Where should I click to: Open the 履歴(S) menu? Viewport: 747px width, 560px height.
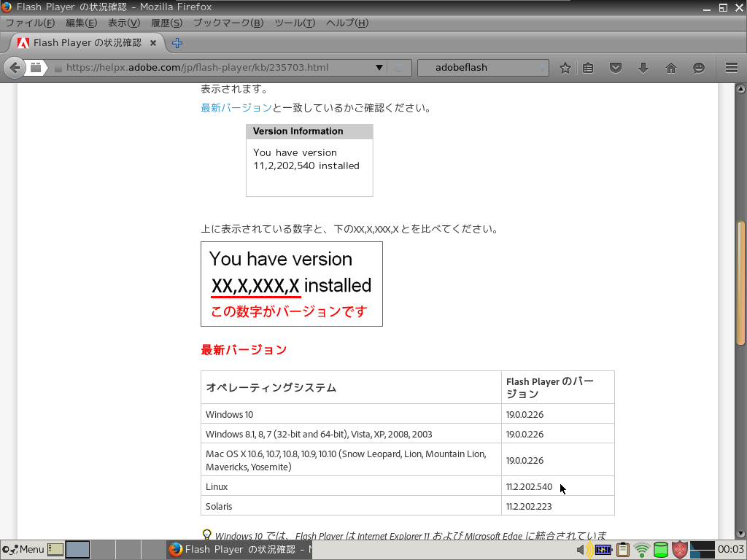coord(167,23)
